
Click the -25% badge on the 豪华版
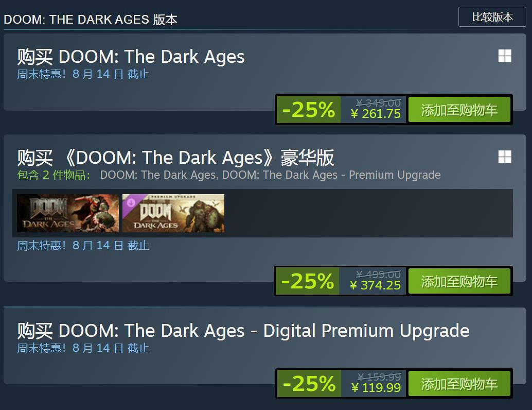pyautogui.click(x=308, y=281)
